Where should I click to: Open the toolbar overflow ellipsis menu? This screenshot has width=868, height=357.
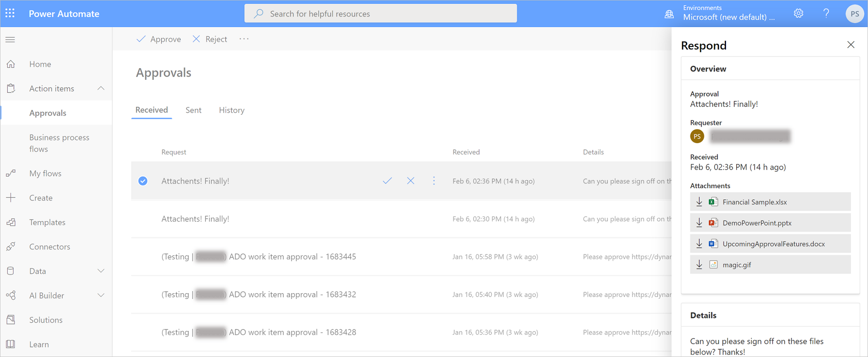244,39
